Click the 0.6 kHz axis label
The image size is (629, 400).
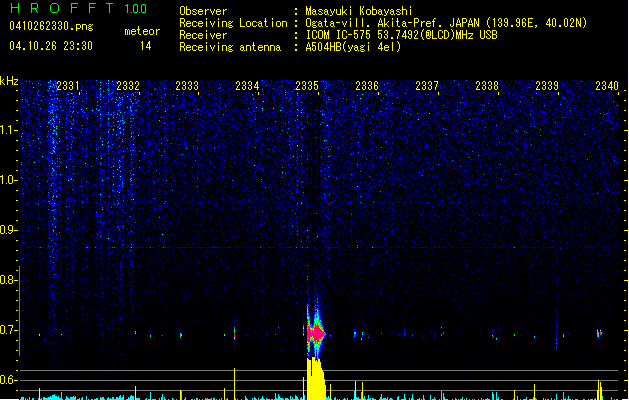pyautogui.click(x=8, y=380)
